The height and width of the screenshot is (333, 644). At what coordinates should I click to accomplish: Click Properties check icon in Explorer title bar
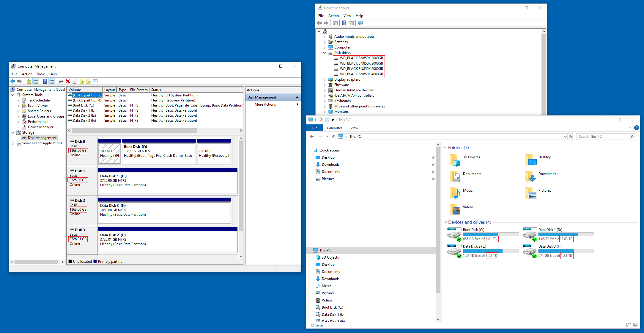click(321, 120)
